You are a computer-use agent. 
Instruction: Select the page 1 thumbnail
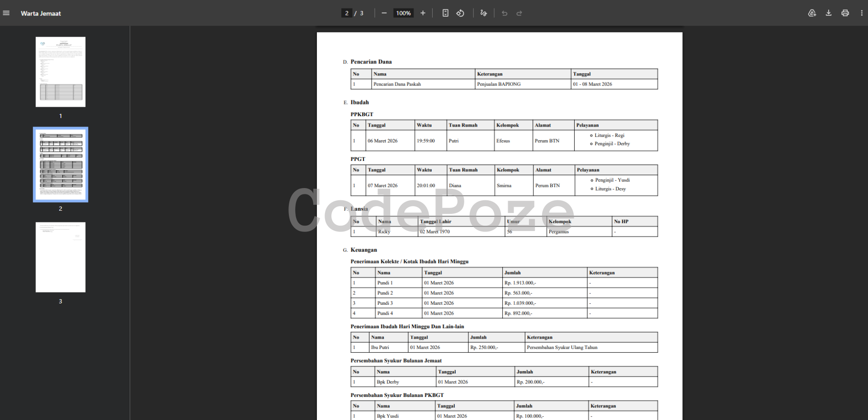coord(61,72)
